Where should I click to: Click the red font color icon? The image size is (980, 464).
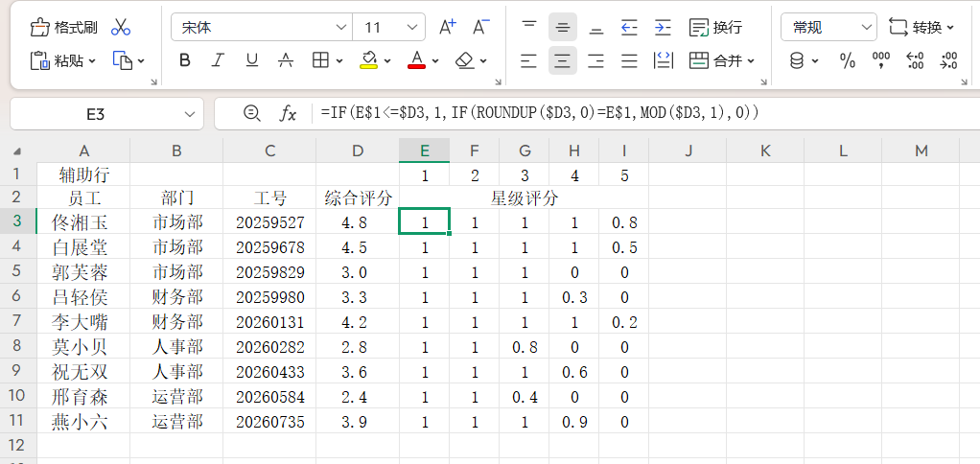(416, 61)
